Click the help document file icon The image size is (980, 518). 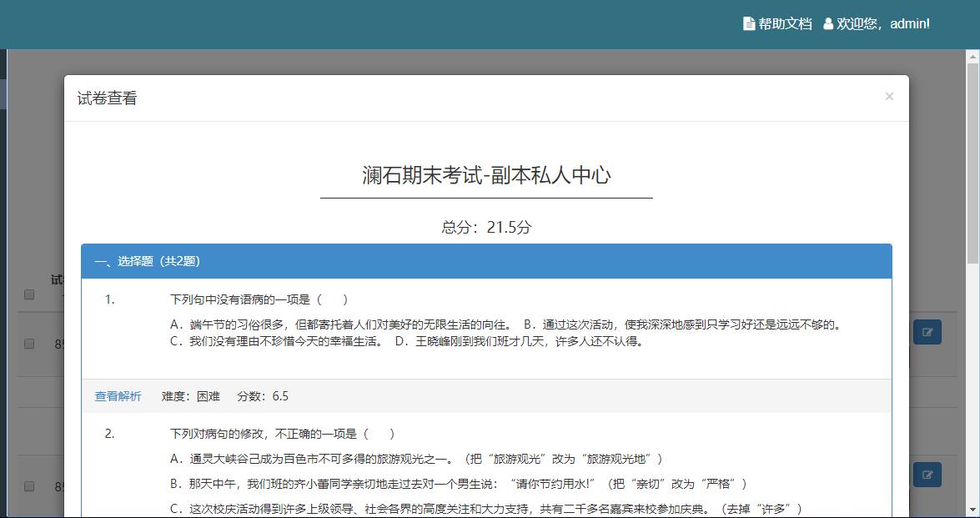(x=748, y=24)
